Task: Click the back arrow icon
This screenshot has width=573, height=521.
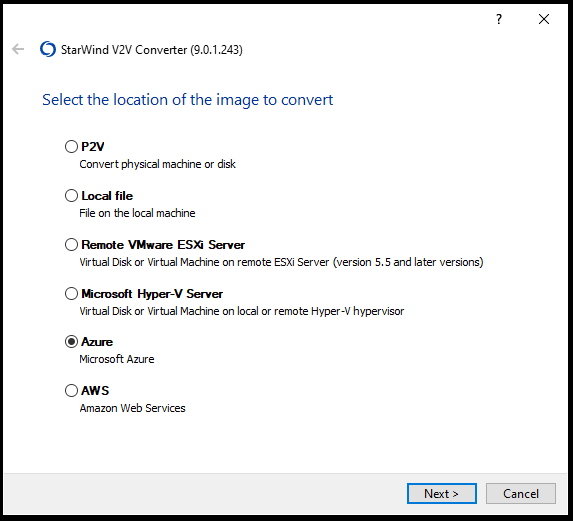Action: coord(18,49)
